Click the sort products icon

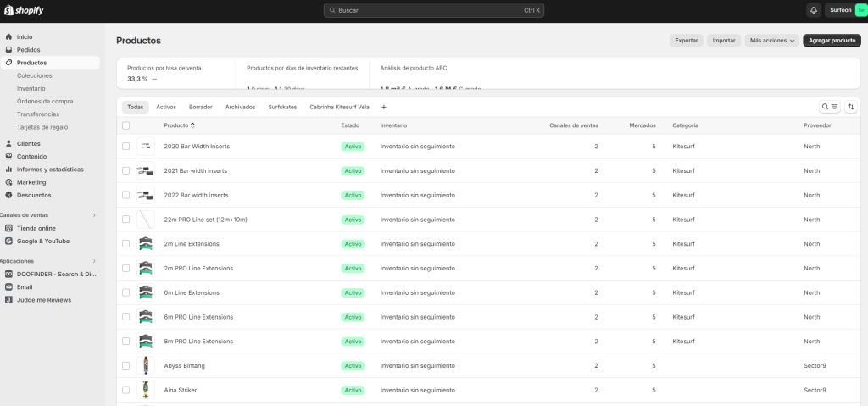tap(851, 107)
